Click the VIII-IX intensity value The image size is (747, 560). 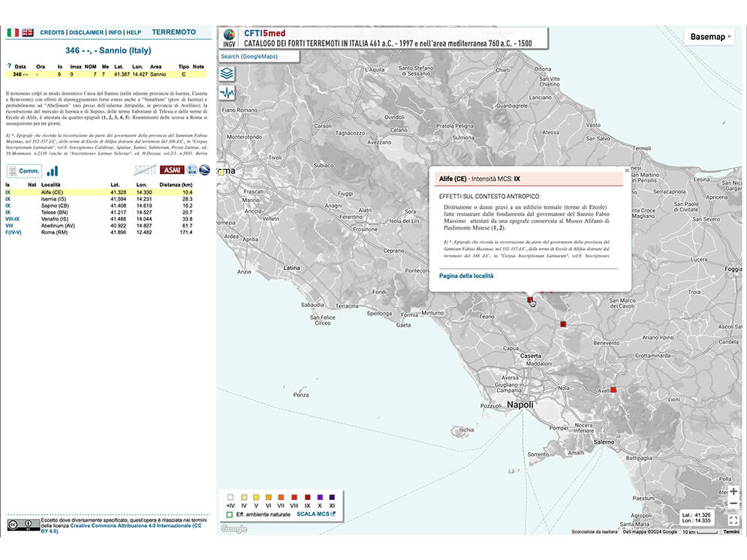12,219
